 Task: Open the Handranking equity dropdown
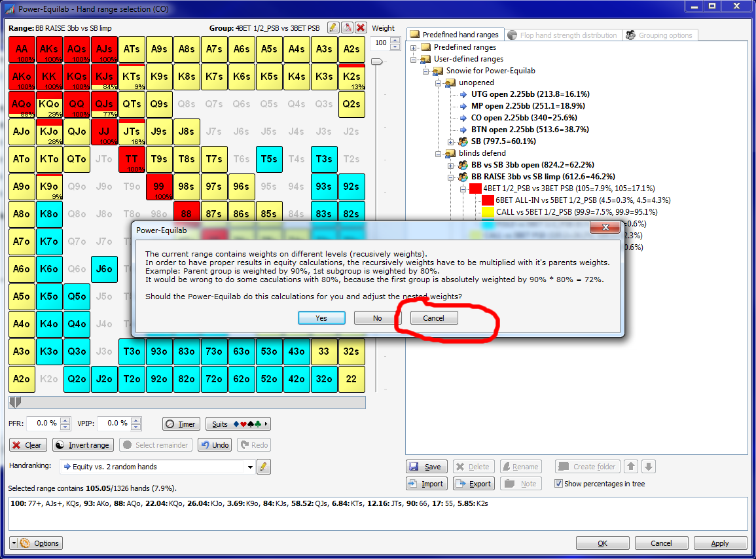(x=250, y=467)
